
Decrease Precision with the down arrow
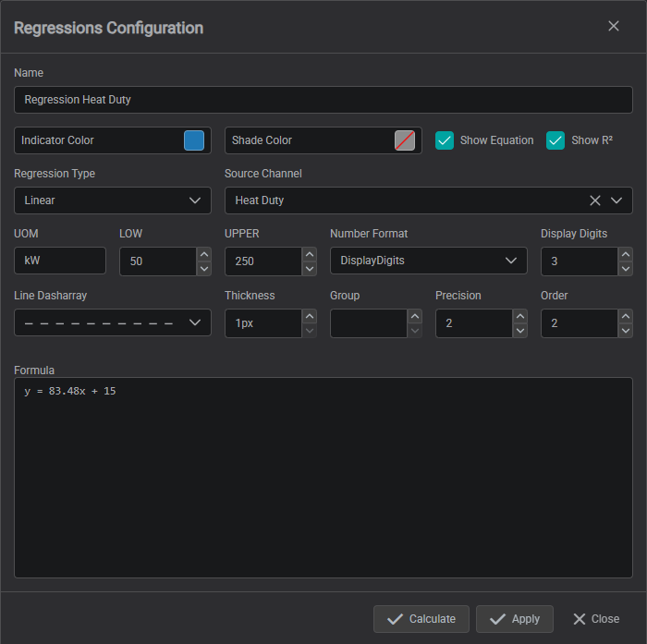click(520, 331)
